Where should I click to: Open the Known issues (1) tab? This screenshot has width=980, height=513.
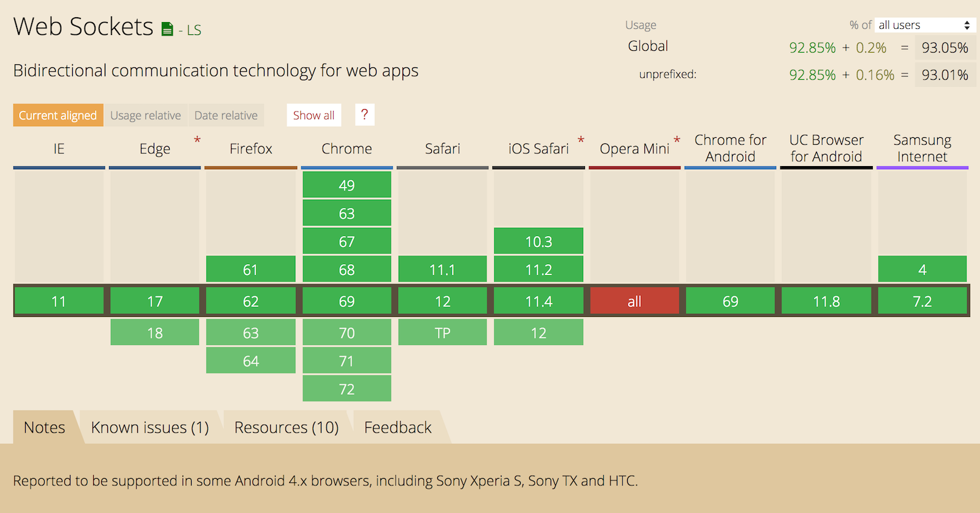(150, 427)
